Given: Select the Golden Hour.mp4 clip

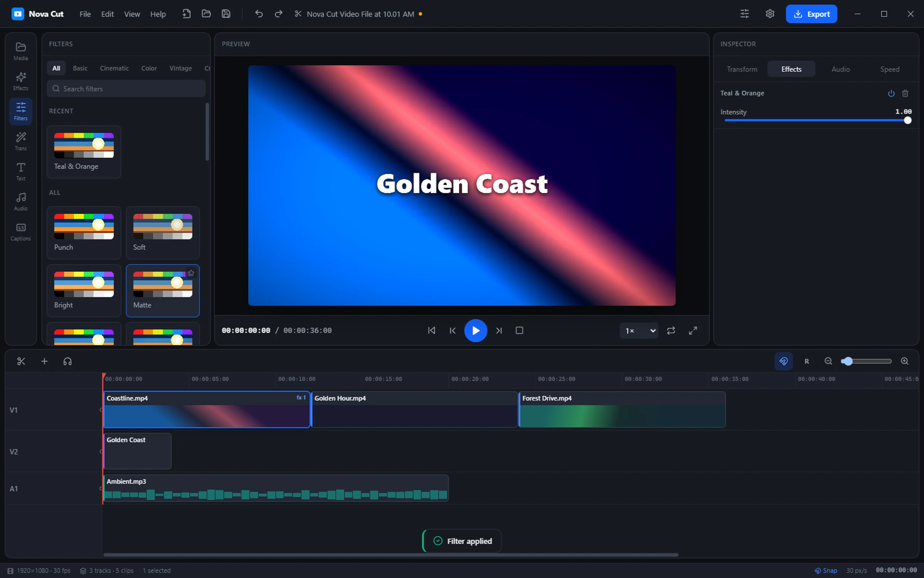Looking at the screenshot, I should click(415, 410).
